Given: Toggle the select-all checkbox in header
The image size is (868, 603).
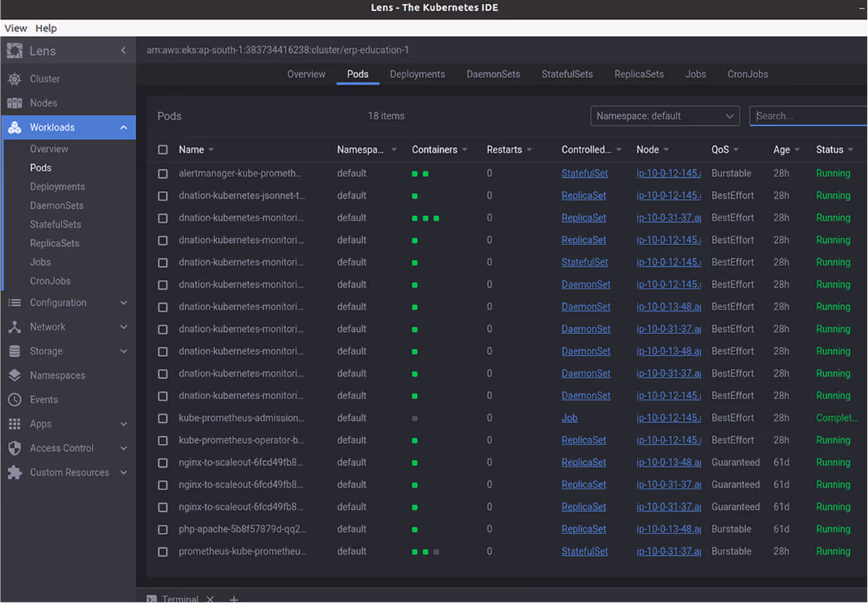Looking at the screenshot, I should point(163,150).
